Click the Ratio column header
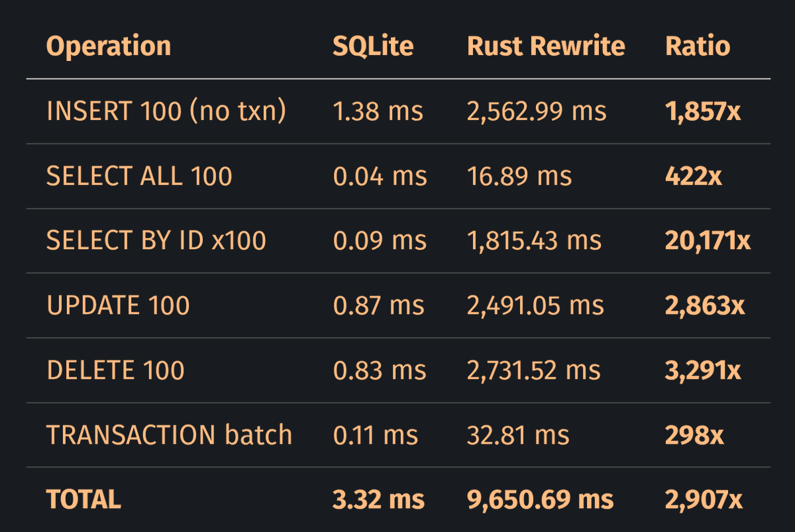795x532 pixels. tap(698, 46)
